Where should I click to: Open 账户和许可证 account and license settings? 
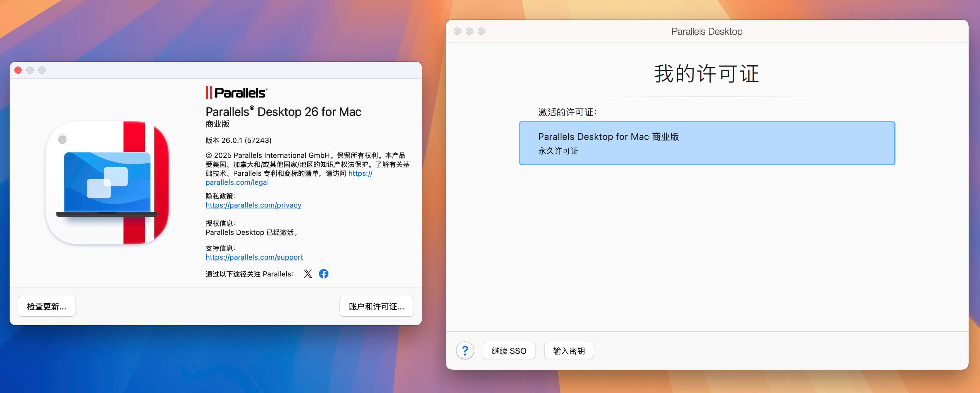tap(376, 306)
